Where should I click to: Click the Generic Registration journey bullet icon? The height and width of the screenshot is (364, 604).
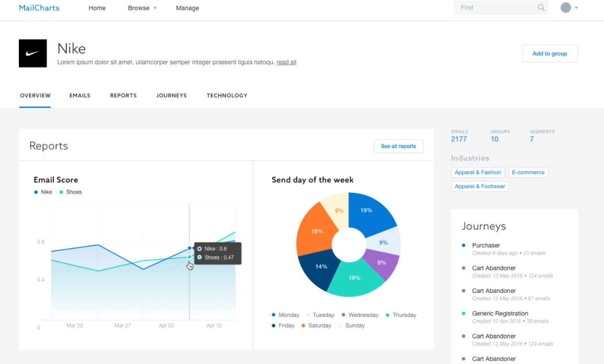463,313
